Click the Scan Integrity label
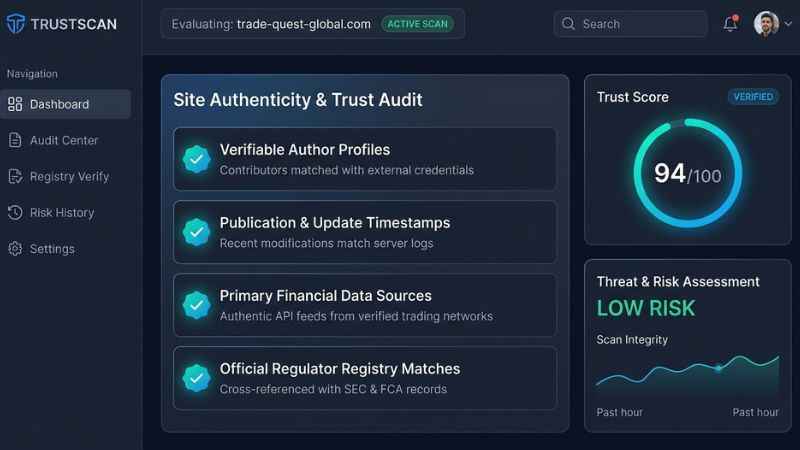Screen dimensions: 800x450 click(632, 340)
